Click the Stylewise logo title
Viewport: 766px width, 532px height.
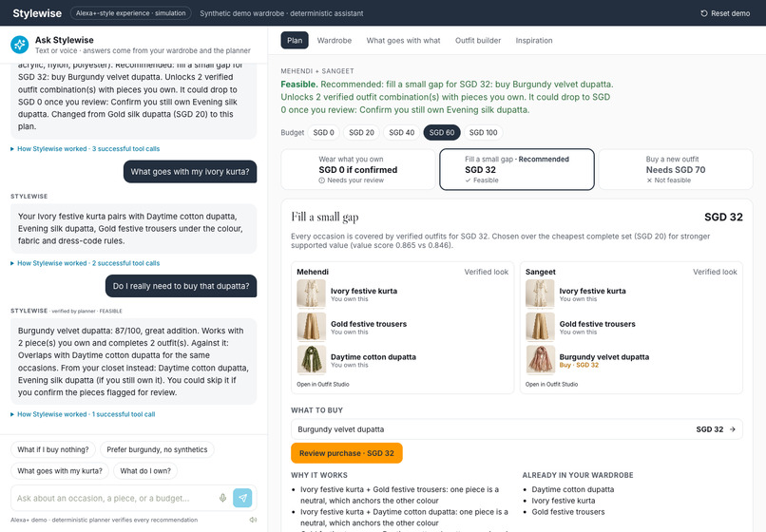coord(37,13)
